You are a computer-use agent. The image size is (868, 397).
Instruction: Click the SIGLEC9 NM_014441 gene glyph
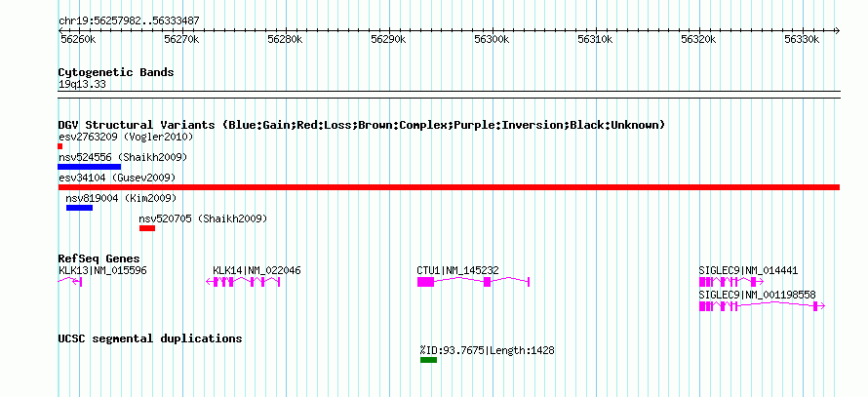[731, 282]
